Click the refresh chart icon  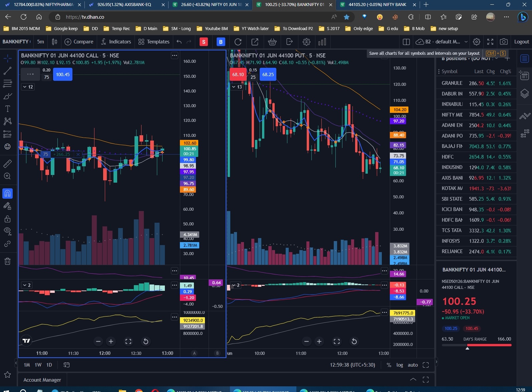(x=238, y=42)
